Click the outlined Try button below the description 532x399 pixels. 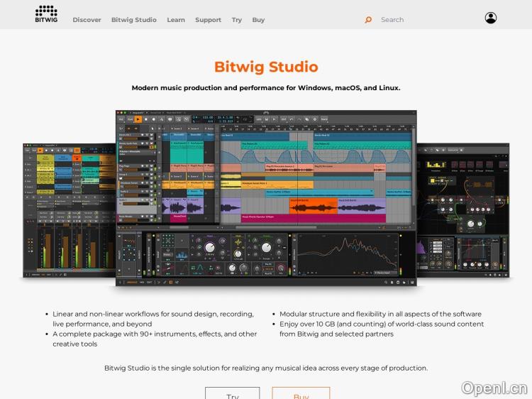click(233, 393)
